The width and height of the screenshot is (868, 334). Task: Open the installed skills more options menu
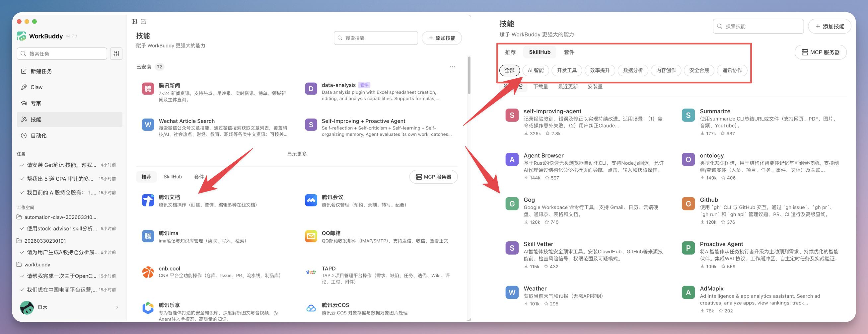pos(452,67)
